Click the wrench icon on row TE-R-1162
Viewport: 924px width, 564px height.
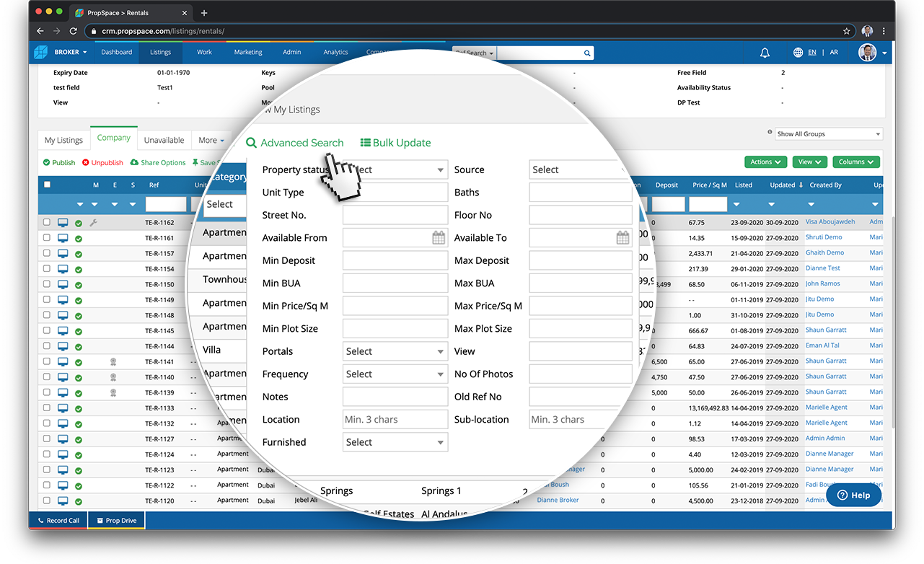[93, 223]
